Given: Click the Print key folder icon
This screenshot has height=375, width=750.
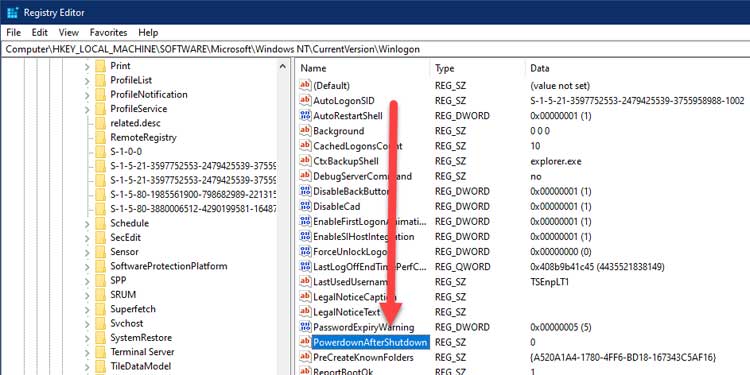Looking at the screenshot, I should pos(100,66).
